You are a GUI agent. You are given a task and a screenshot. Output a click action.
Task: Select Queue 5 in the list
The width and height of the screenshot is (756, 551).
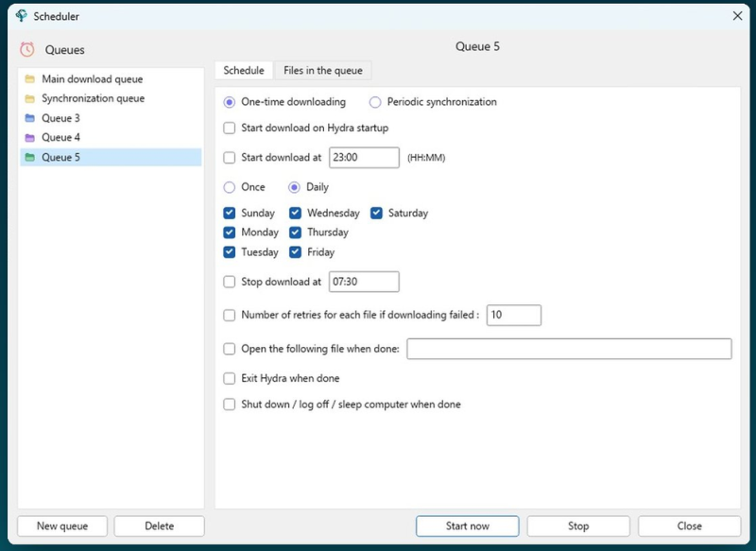(x=111, y=157)
